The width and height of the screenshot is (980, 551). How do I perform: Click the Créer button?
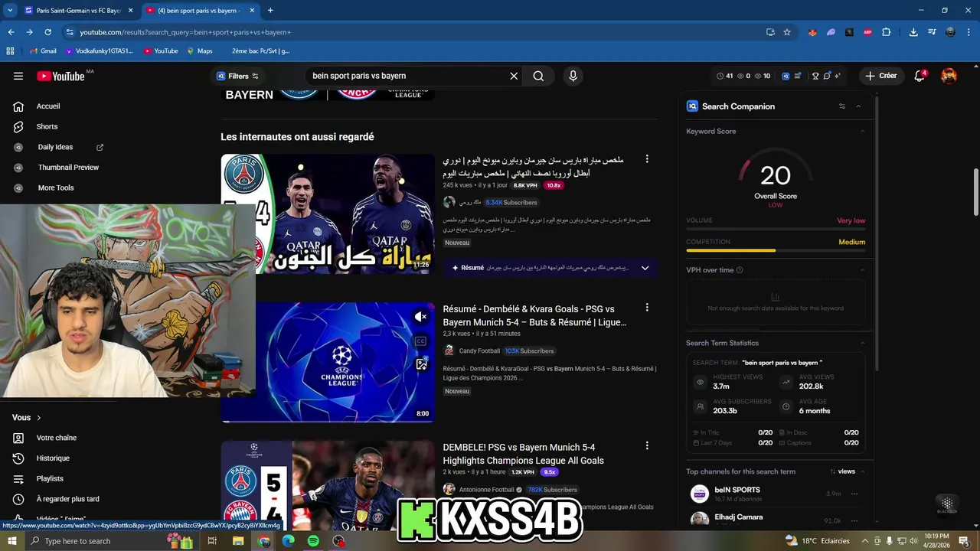pos(880,76)
